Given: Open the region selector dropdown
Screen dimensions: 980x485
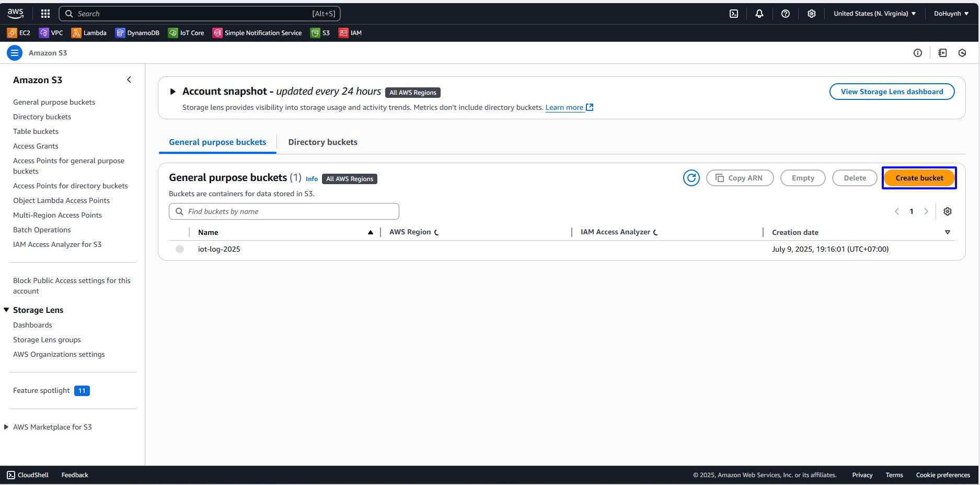Looking at the screenshot, I should pyautogui.click(x=874, y=14).
